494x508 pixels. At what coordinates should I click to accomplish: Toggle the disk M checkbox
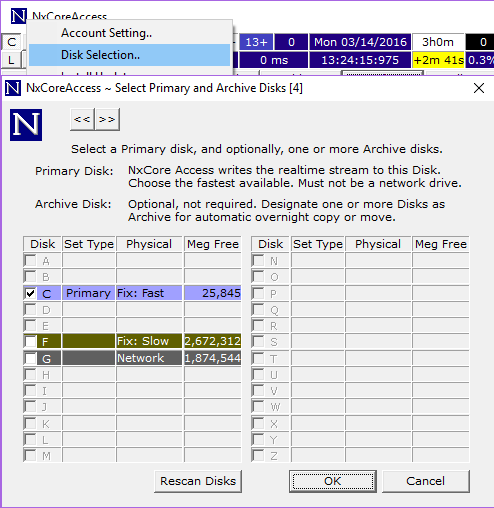30,455
